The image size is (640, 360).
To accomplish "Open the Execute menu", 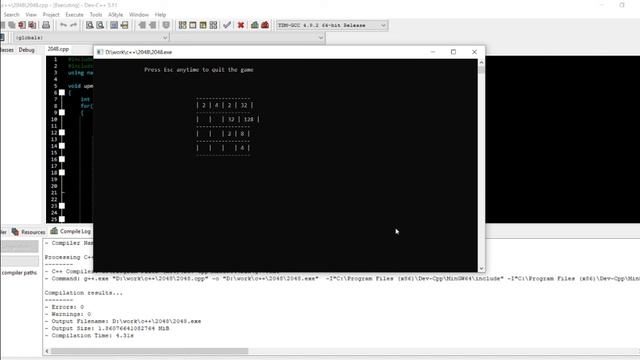I will coord(74,15).
